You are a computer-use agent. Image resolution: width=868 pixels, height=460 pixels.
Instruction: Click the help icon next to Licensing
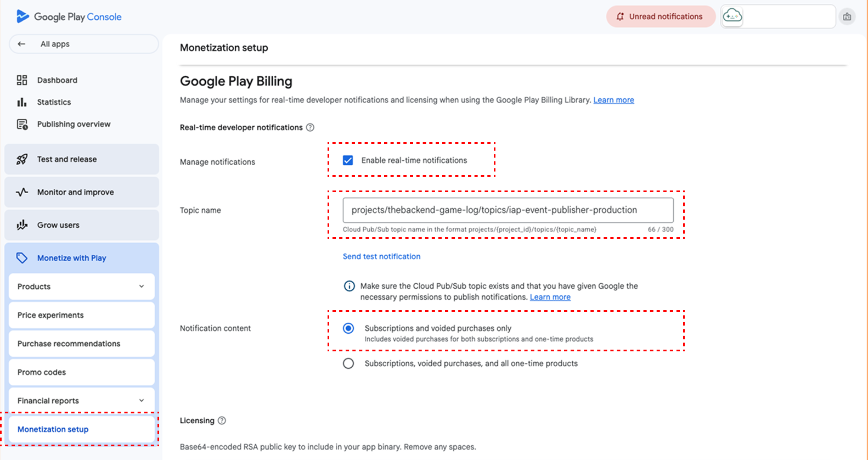pyautogui.click(x=222, y=420)
